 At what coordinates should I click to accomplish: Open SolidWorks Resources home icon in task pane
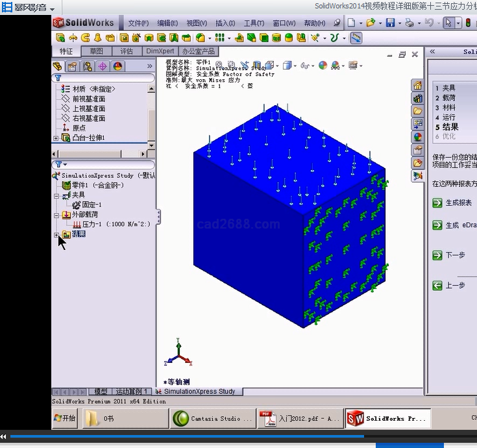pos(417,86)
